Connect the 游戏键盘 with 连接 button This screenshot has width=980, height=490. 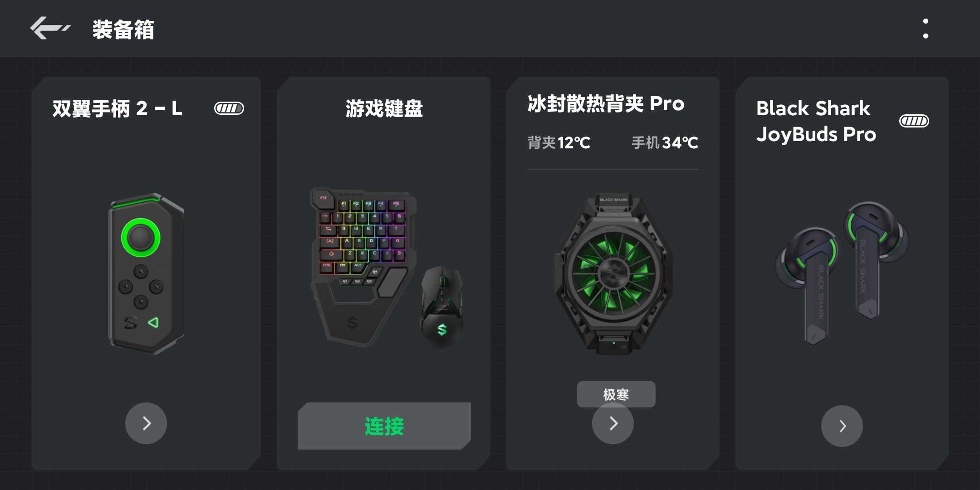coord(384,426)
